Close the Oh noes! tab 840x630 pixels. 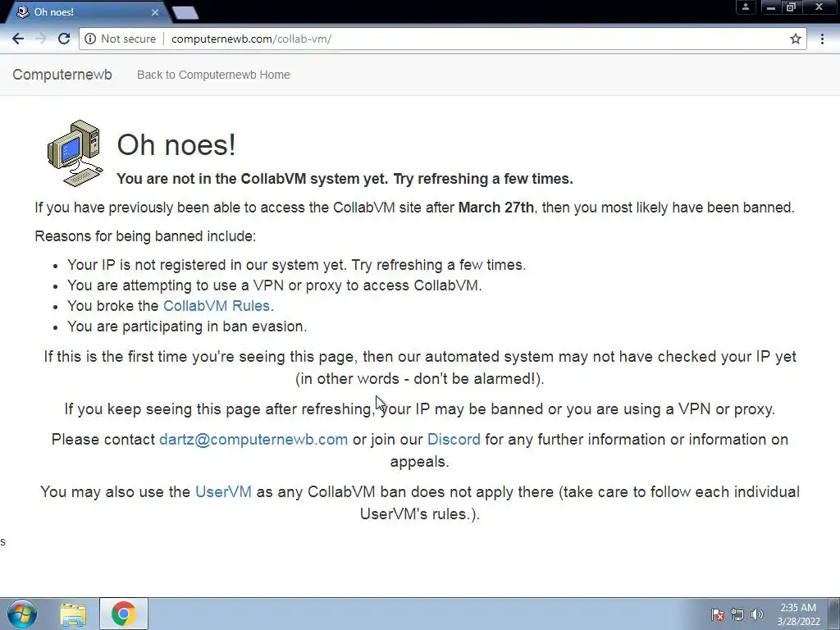pos(155,11)
